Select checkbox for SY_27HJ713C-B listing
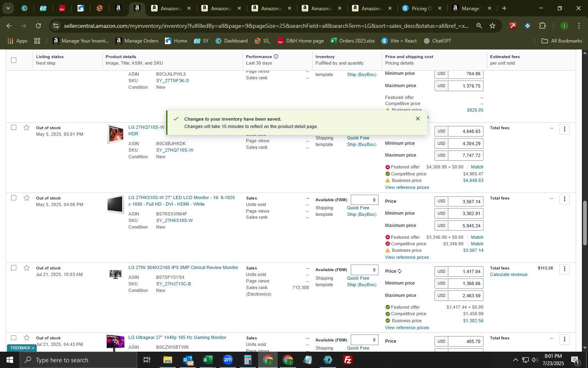The image size is (588, 368). pyautogui.click(x=13, y=268)
